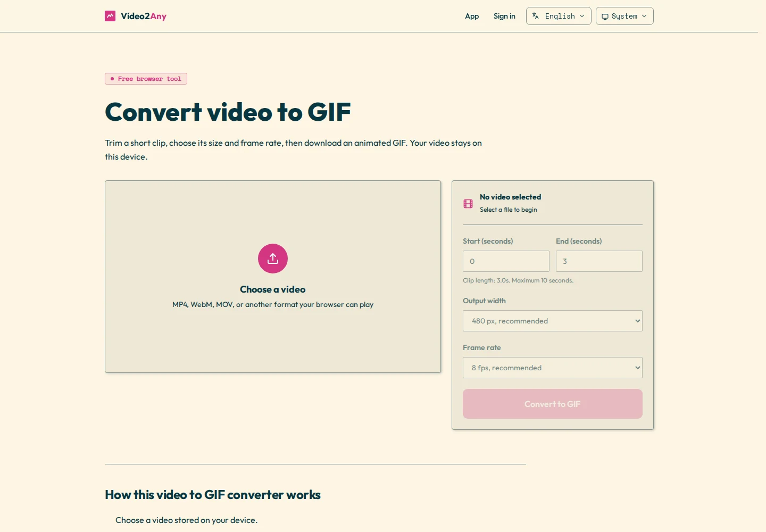
Task: Click the 'Frame rate' label
Action: (482, 347)
